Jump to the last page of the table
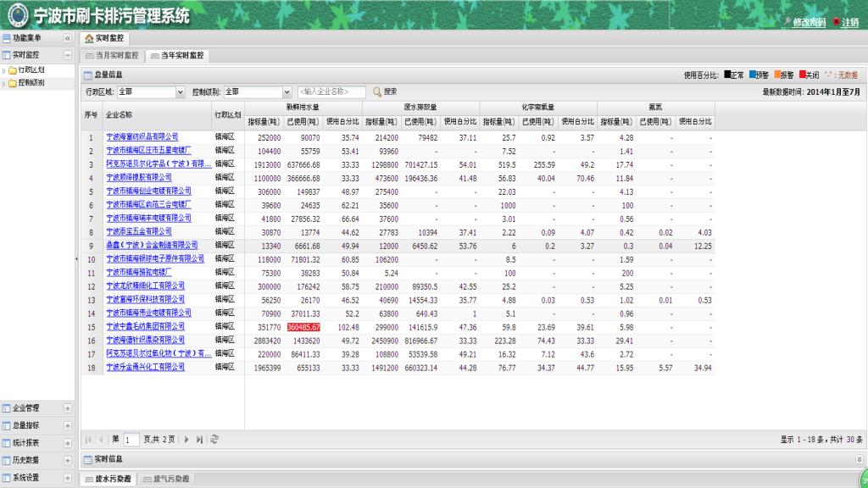The image size is (868, 488). click(x=199, y=440)
